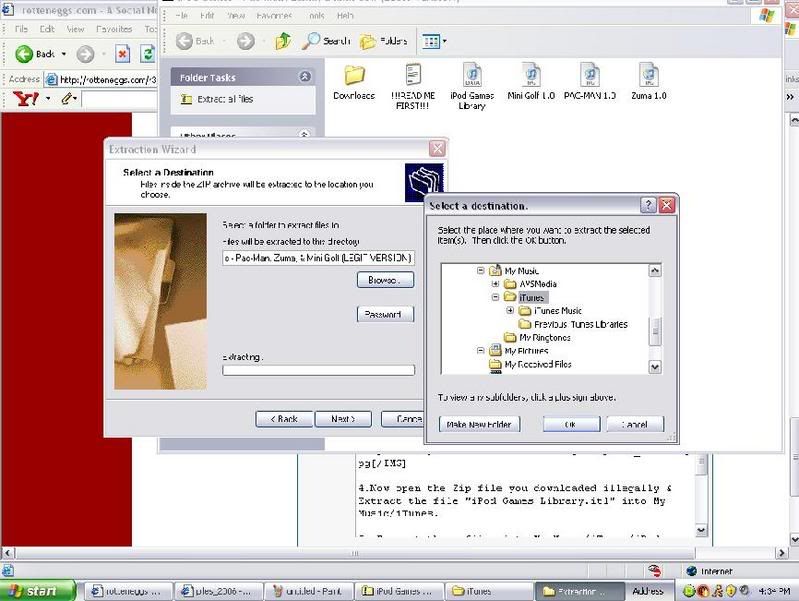The width and height of the screenshot is (799, 601).
Task: Click the Stop icon in Internet Explorer
Action: coord(122,54)
